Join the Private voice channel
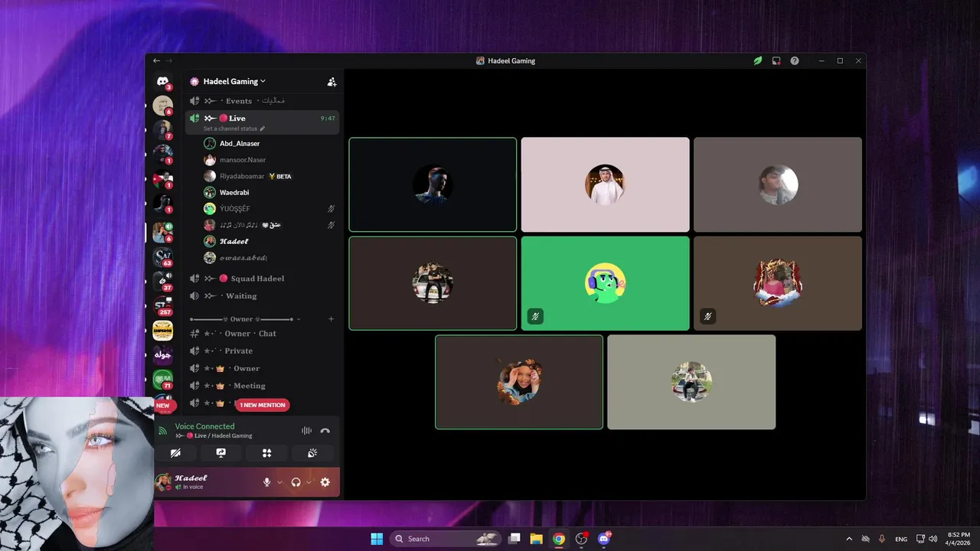The height and width of the screenshot is (551, 980). point(263,350)
